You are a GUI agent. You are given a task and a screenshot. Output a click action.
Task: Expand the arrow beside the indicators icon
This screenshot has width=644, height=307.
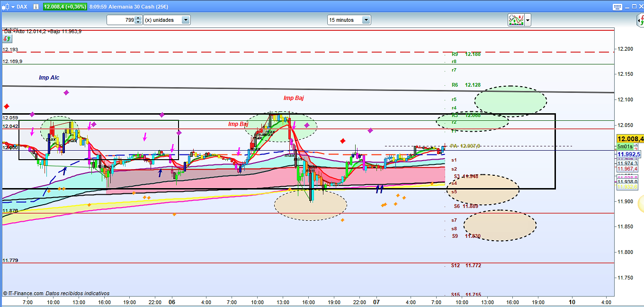[x=528, y=20]
